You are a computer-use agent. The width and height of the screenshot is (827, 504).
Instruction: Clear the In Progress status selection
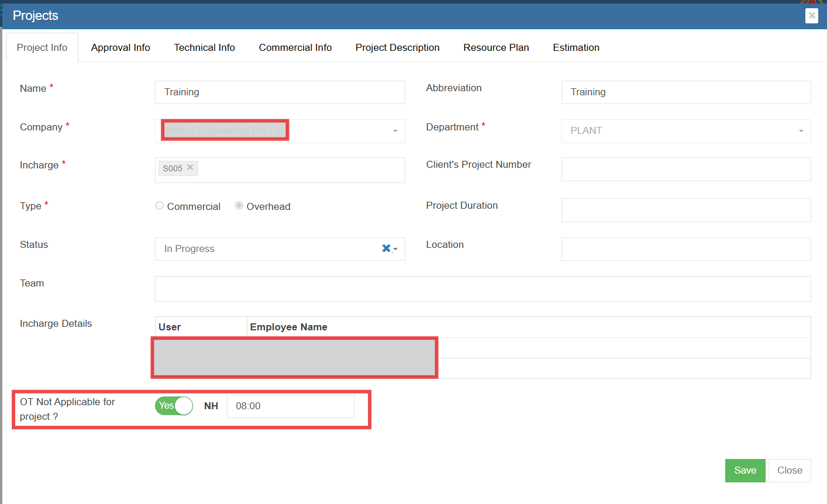(386, 248)
